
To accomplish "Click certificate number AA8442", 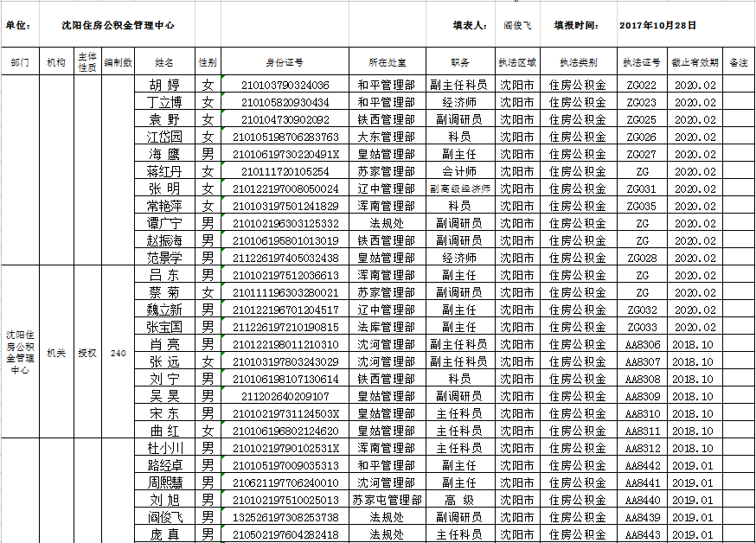I will tap(643, 465).
